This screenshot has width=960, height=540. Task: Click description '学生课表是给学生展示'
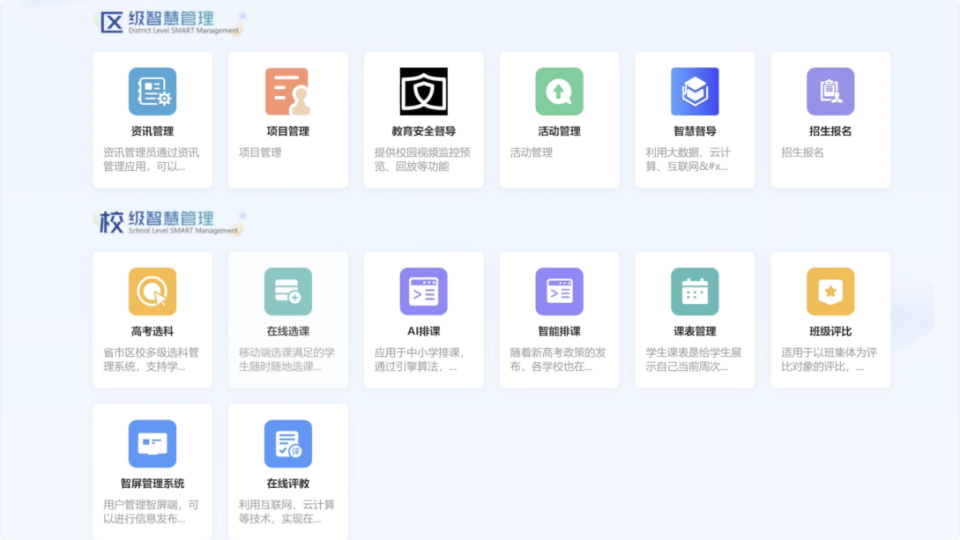[694, 359]
